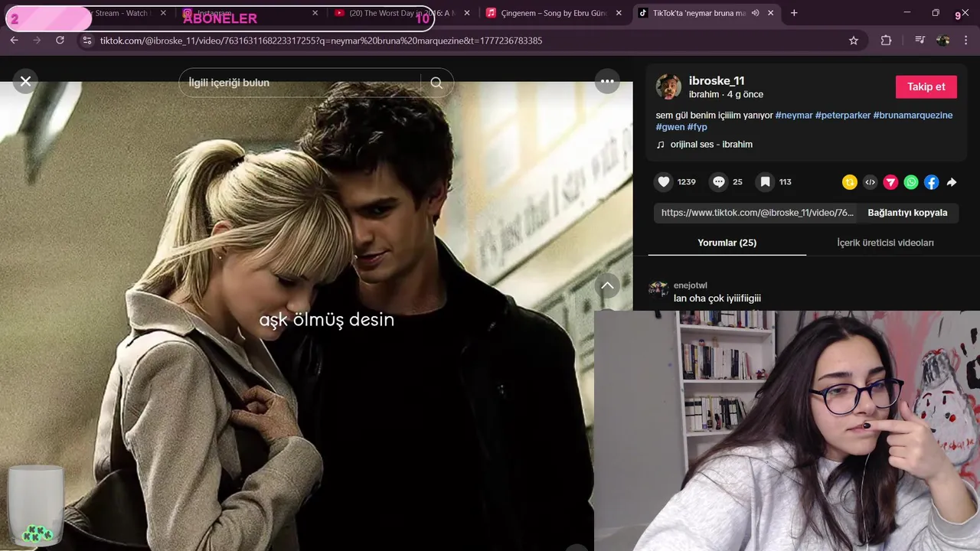Switch to the Yorumlar (25) tab
The width and height of the screenshot is (980, 551).
pos(727,243)
